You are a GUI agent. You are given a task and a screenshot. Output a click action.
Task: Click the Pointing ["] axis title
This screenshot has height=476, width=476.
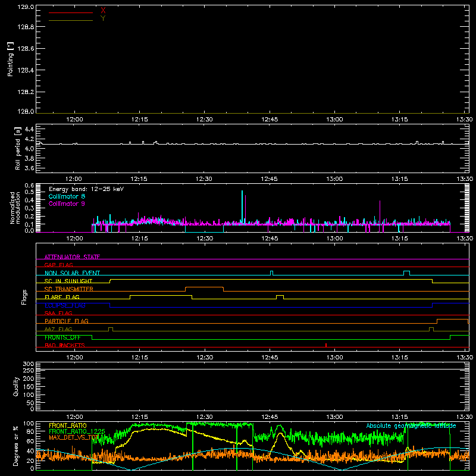coord(11,59)
